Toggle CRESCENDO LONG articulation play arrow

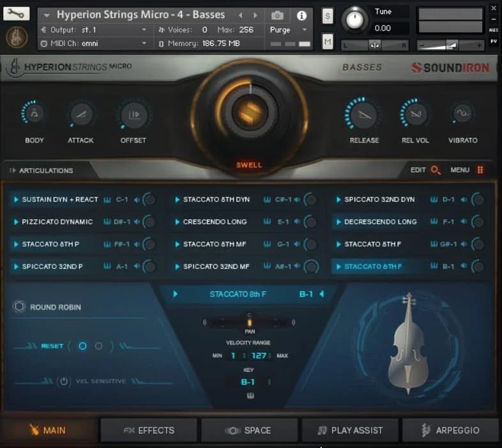(177, 222)
